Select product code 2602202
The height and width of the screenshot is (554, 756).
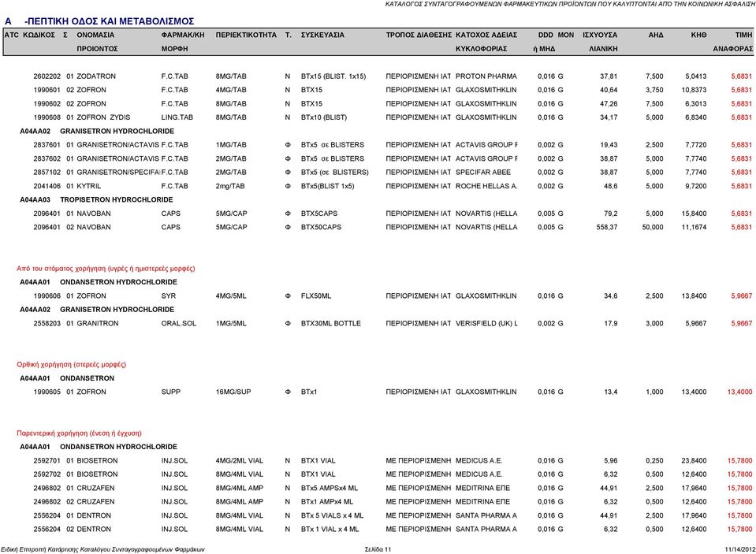point(47,76)
